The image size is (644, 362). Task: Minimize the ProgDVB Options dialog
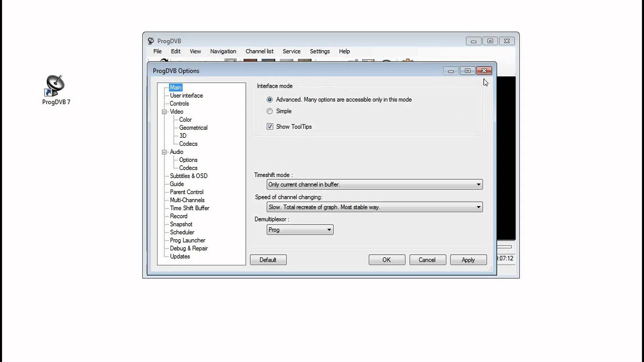(x=451, y=71)
